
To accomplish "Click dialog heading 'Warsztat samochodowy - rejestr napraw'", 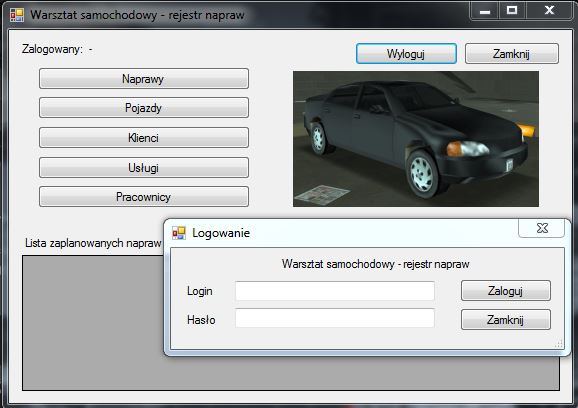I will [375, 264].
